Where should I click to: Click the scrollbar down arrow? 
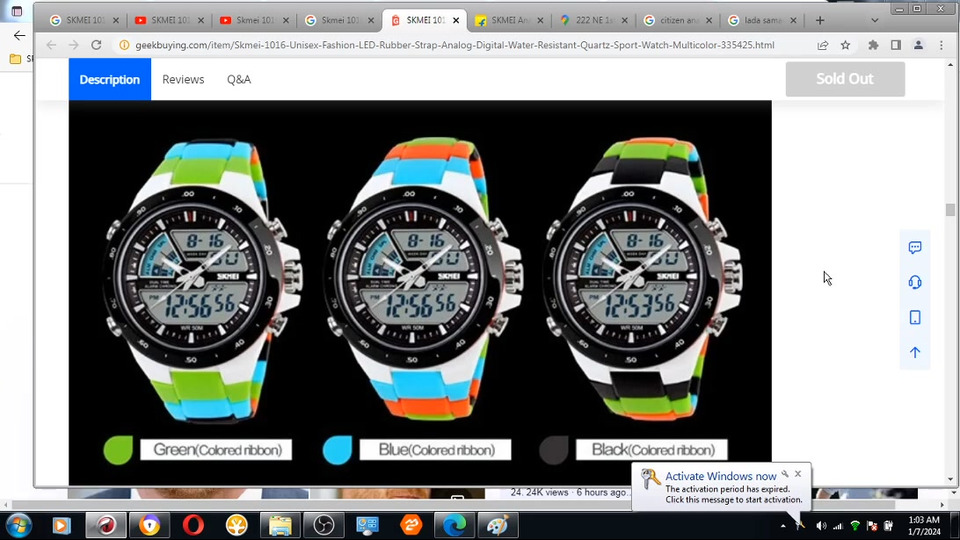pyautogui.click(x=950, y=479)
